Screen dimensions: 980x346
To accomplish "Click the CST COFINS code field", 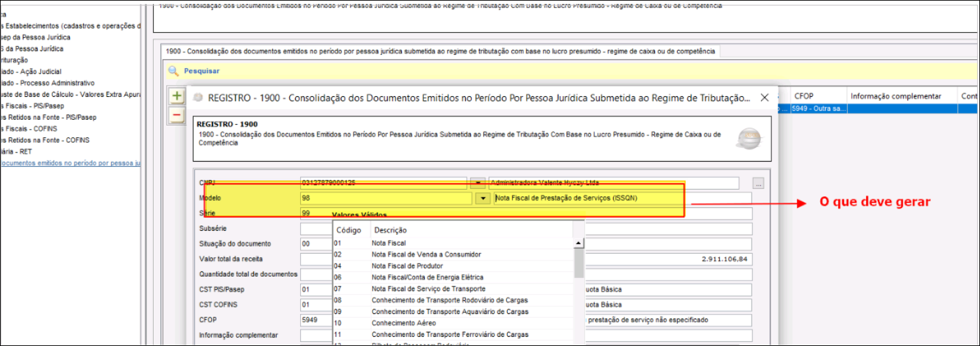I will click(316, 305).
